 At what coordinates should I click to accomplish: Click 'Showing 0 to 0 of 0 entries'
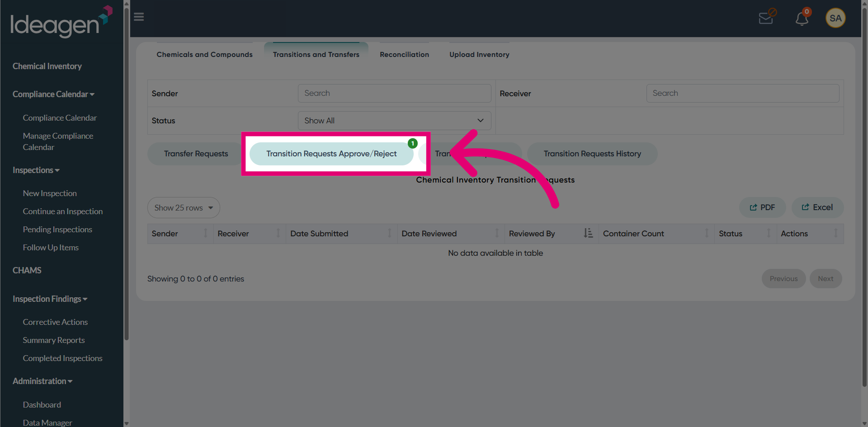195,279
